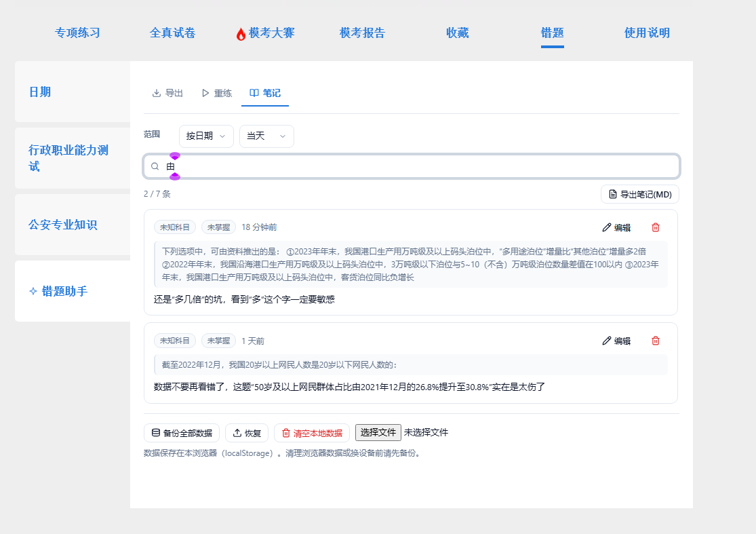
Task: Click the upload icon in 恢复 button
Action: pos(237,433)
